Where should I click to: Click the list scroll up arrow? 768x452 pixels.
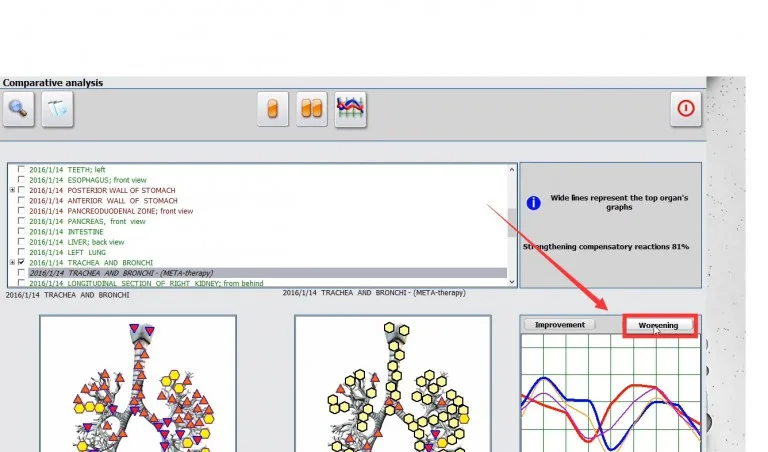click(513, 169)
